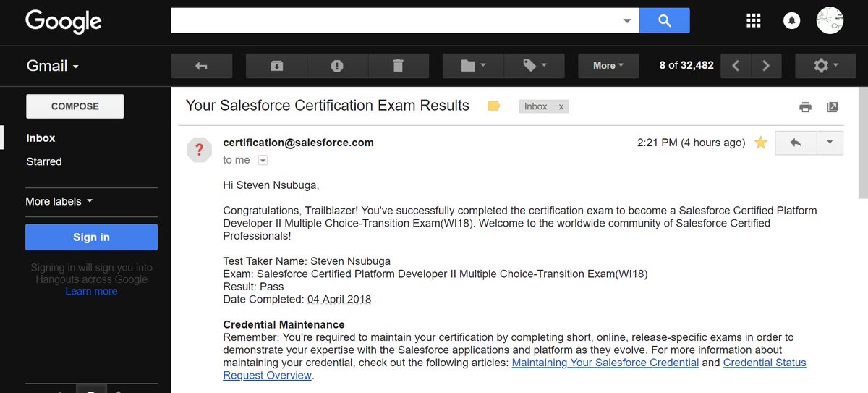Click the Sign in button for Hangouts
The width and height of the screenshot is (868, 393).
point(91,237)
